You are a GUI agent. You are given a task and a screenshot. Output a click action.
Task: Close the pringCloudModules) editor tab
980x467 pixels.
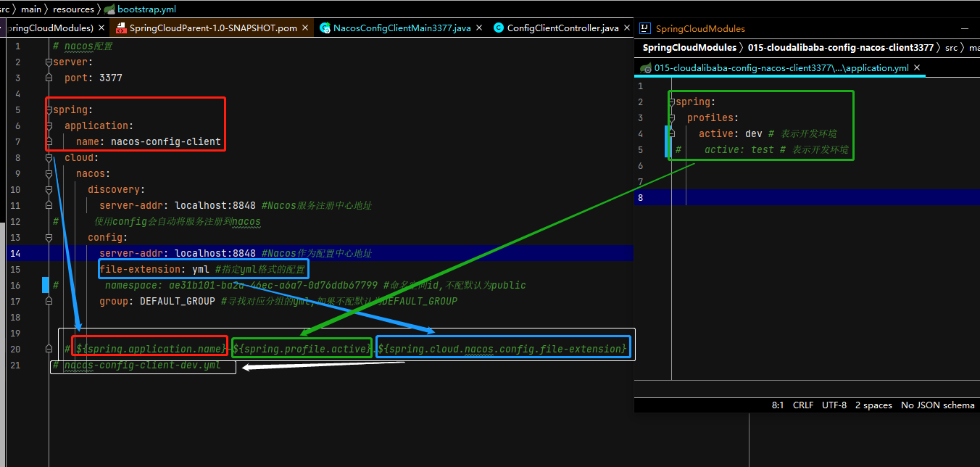[101, 28]
